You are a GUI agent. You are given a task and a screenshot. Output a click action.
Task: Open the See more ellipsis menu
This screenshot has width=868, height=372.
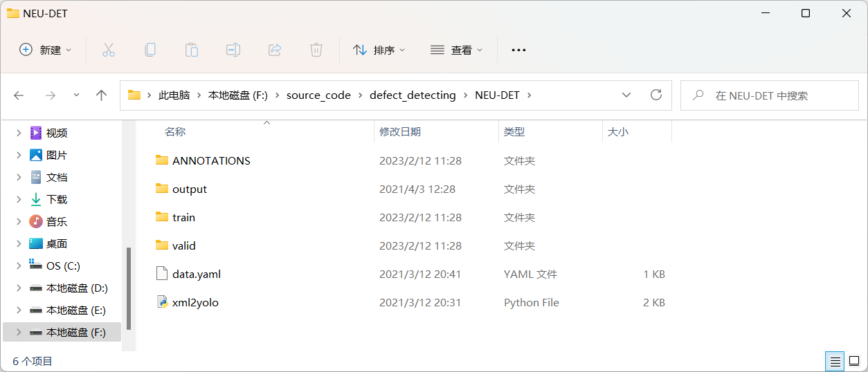click(x=518, y=50)
